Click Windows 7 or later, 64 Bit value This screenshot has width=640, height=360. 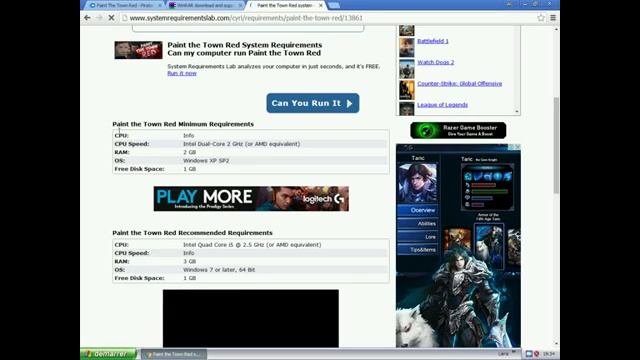coord(219,270)
